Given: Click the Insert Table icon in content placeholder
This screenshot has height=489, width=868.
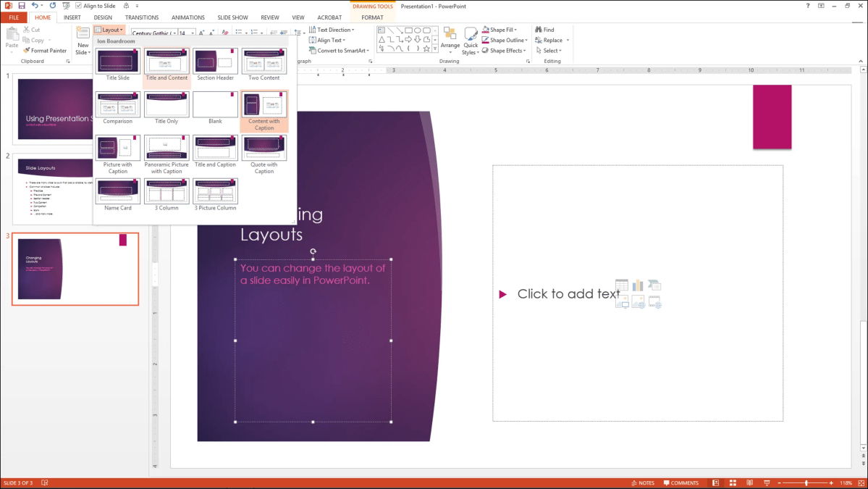Looking at the screenshot, I should (622, 285).
